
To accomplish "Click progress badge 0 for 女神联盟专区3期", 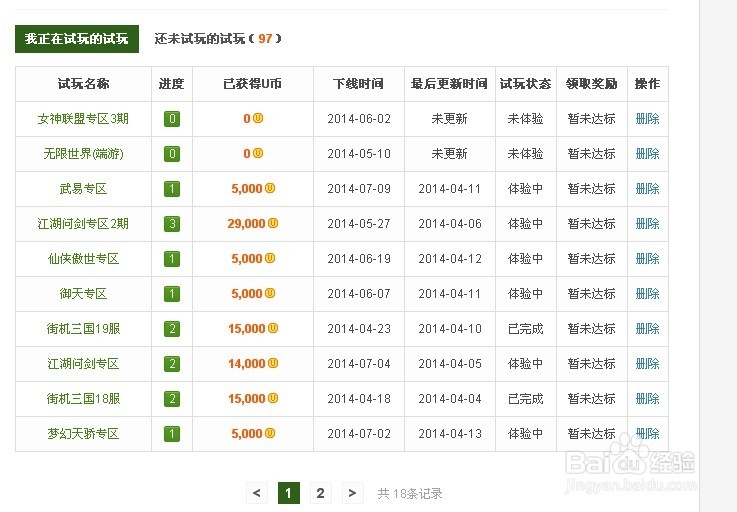I will (172, 119).
